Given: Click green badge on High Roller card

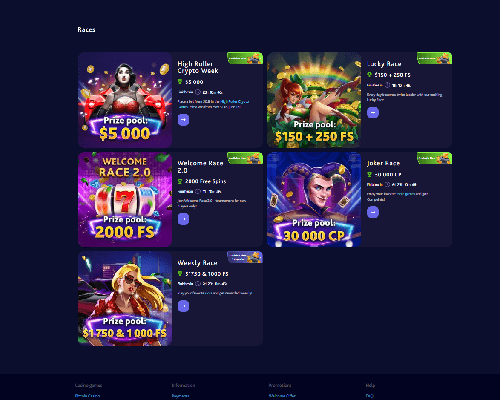Looking at the screenshot, I should click(245, 58).
